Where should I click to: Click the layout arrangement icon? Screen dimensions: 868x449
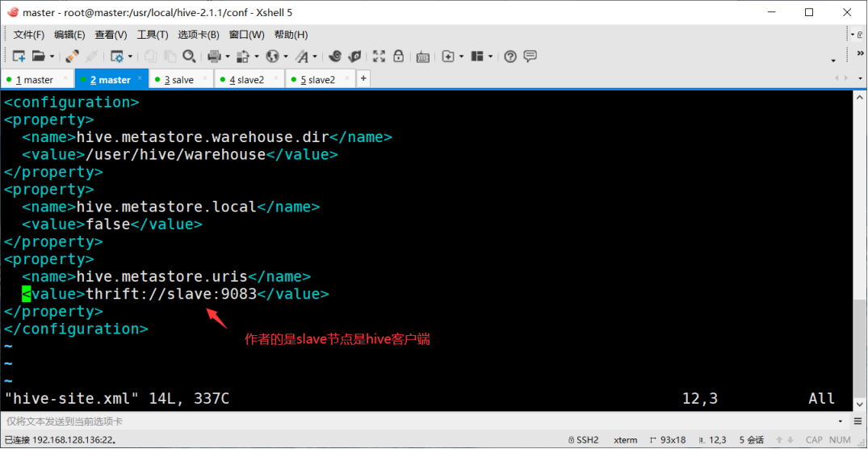click(x=477, y=56)
